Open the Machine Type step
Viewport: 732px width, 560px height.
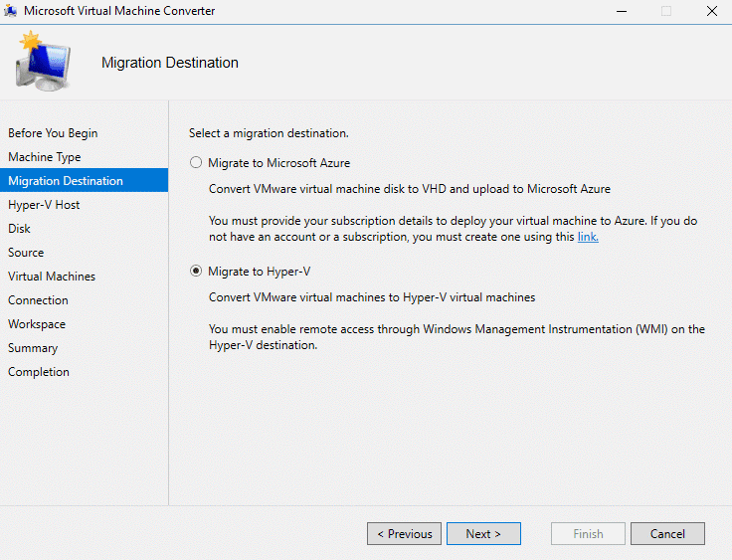pyautogui.click(x=45, y=157)
